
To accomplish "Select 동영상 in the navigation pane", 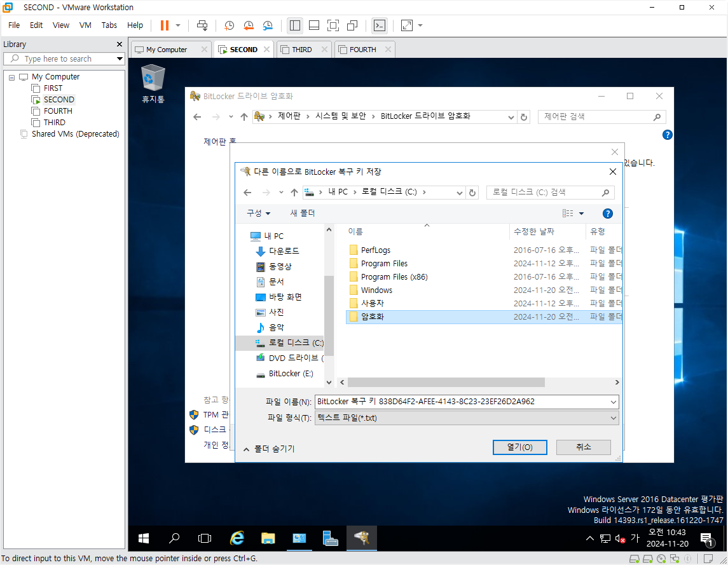I will pyautogui.click(x=280, y=266).
